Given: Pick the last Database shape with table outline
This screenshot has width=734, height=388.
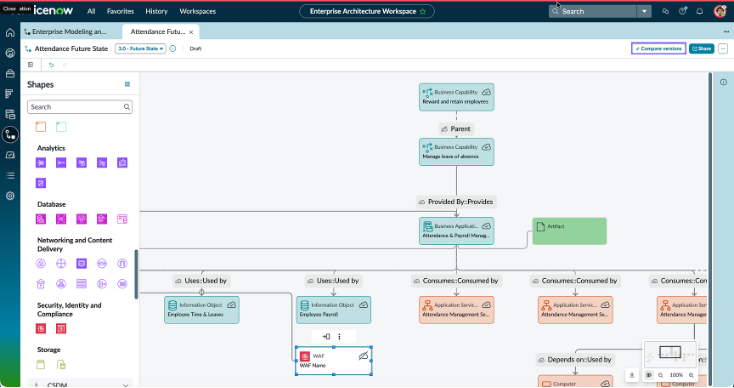Looking at the screenshot, I should (122, 219).
